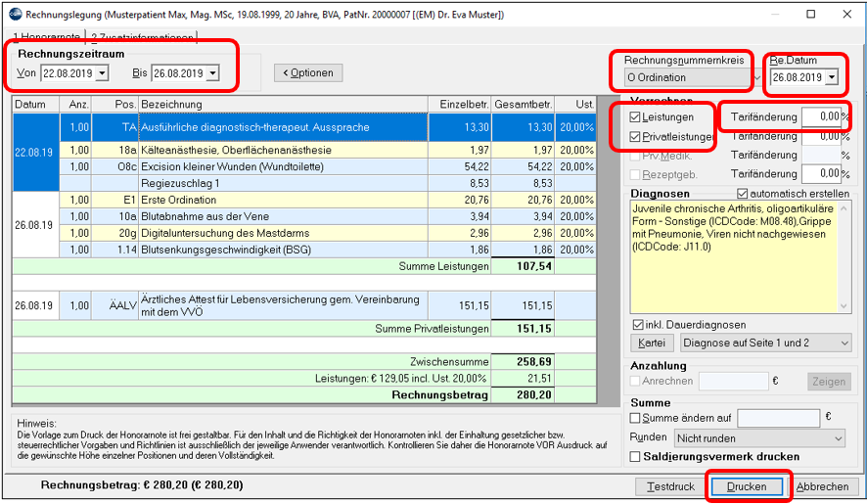Screen dimensions: 867x504
Task: Click the Drucken button
Action: tap(747, 486)
